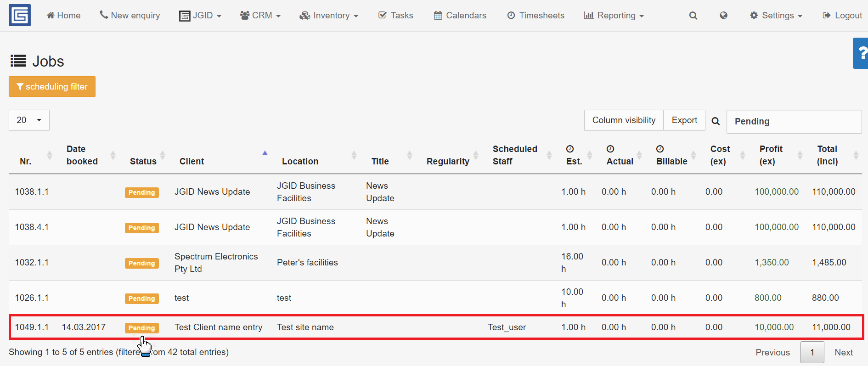Viewport: 868px width, 366px height.
Task: Open job number 1038.1.1
Action: [32, 192]
